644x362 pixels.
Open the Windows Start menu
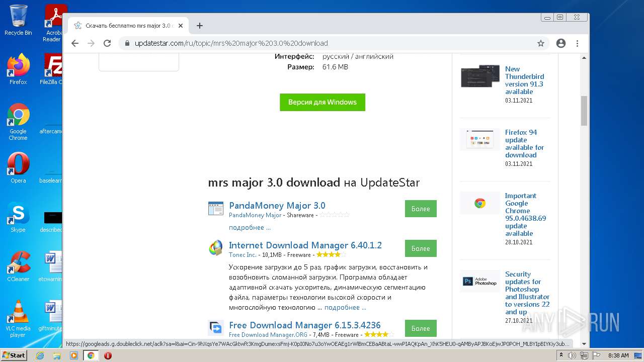tap(14, 355)
